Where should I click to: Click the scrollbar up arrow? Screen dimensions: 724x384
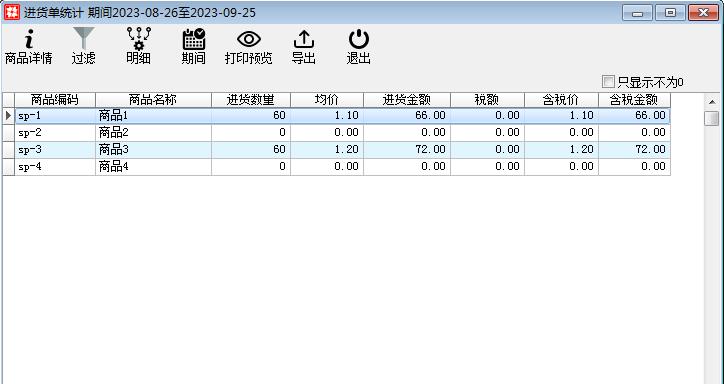point(712,102)
